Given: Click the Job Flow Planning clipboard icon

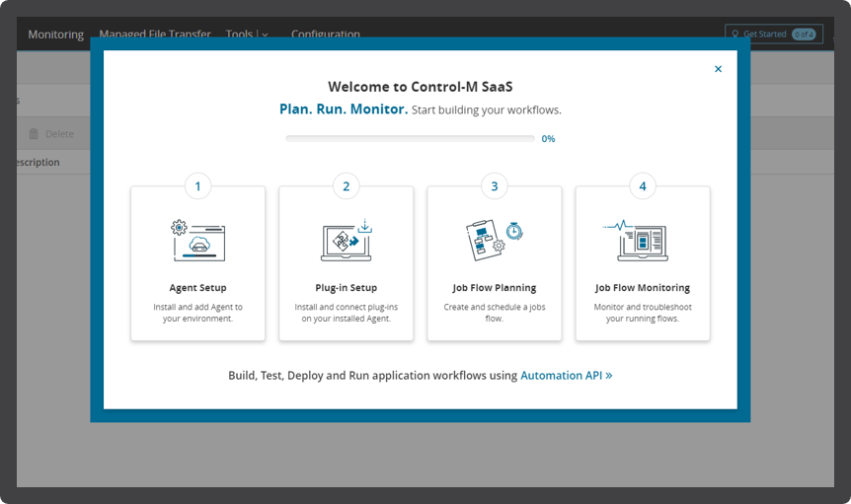Looking at the screenshot, I should pyautogui.click(x=494, y=240).
